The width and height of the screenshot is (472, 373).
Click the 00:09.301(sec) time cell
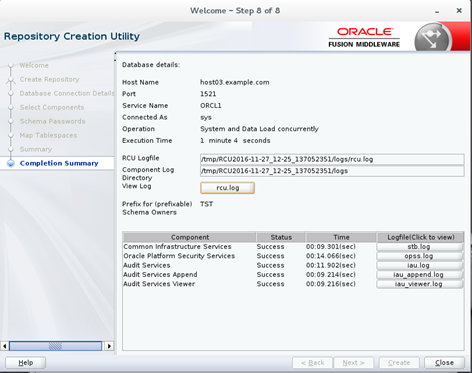331,247
